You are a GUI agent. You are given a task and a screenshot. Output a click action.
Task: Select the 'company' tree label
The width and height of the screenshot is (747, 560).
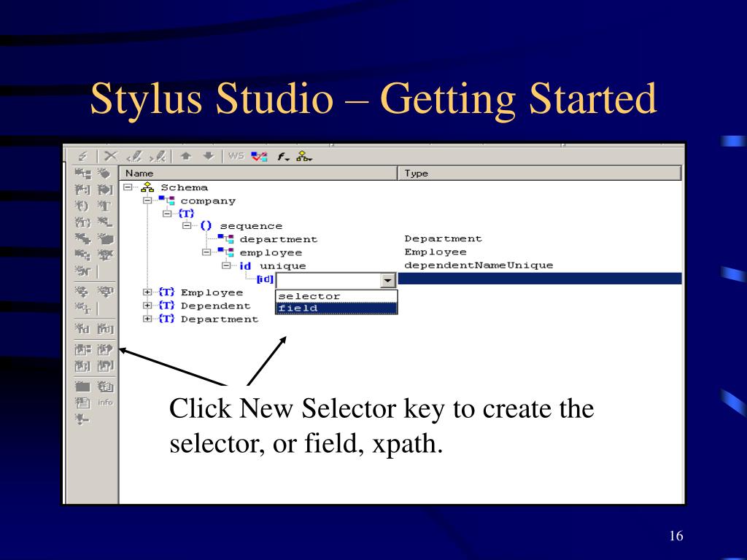(x=208, y=201)
